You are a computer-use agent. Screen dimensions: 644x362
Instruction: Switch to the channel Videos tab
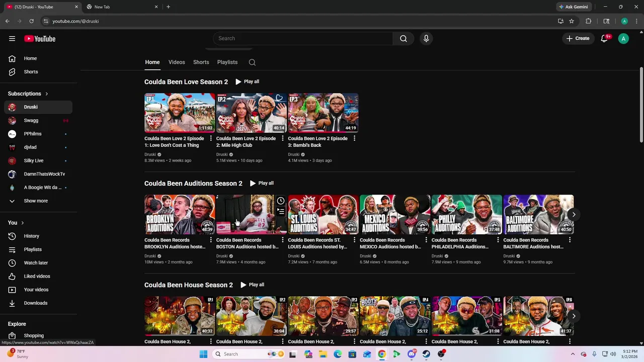tap(177, 62)
